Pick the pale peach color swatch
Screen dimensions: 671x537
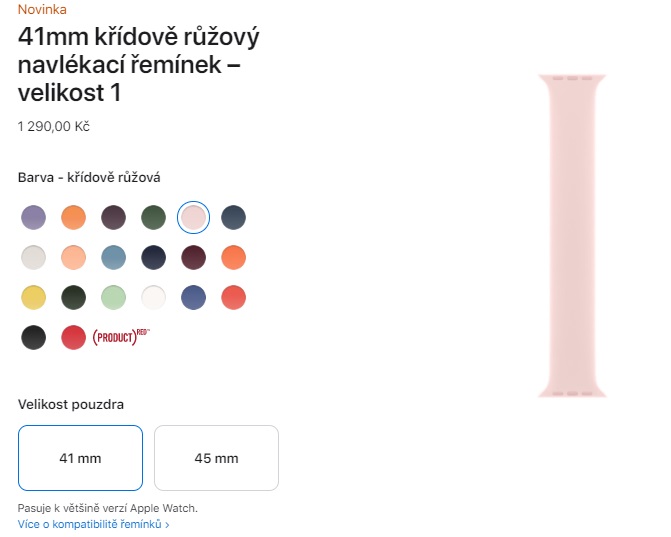[73, 257]
